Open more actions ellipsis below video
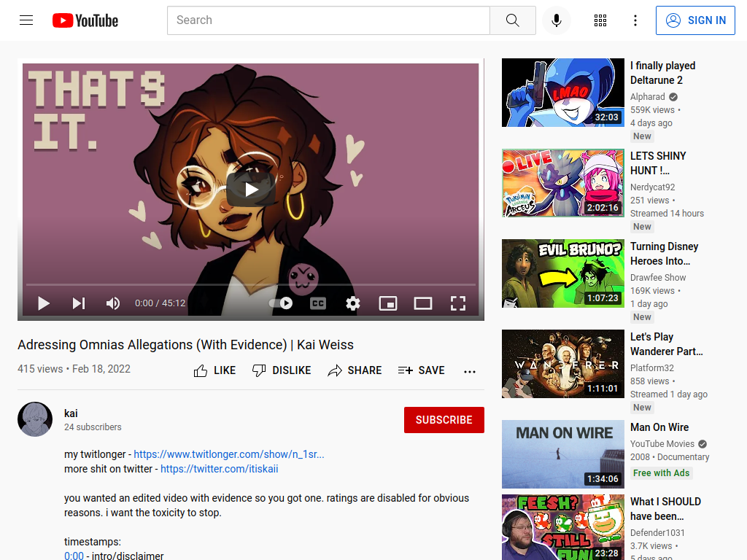747x560 pixels. point(470,371)
